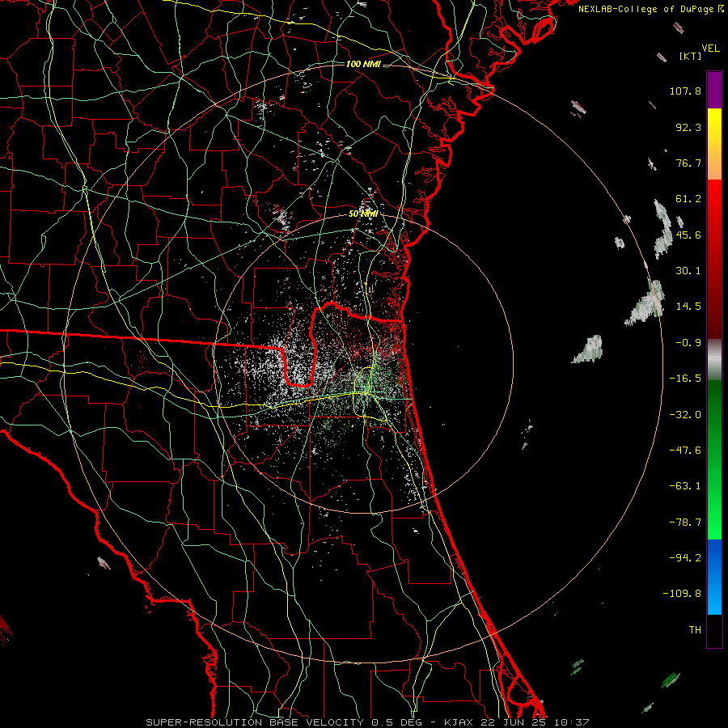Click the 50 NMI range ring label
728x728 pixels.
pos(363,214)
